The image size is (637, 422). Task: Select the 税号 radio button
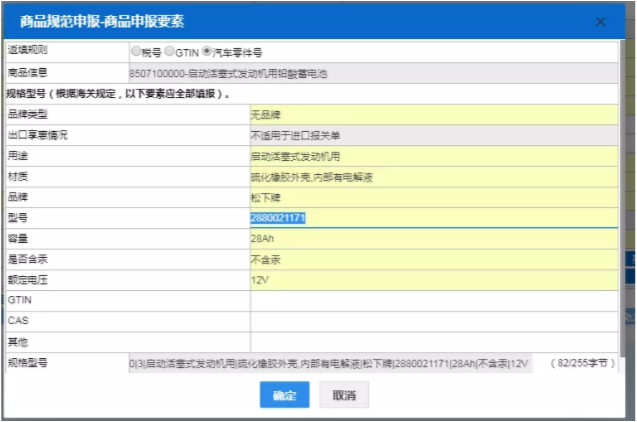(136, 52)
